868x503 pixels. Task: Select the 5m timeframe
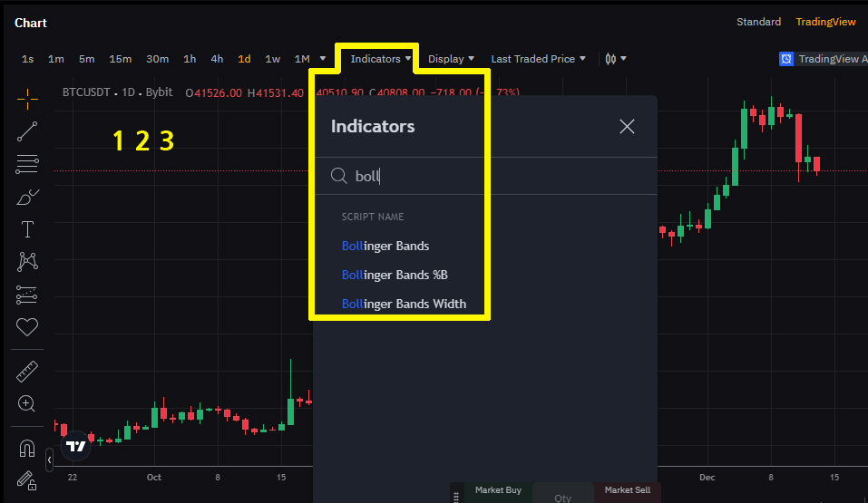tap(86, 59)
